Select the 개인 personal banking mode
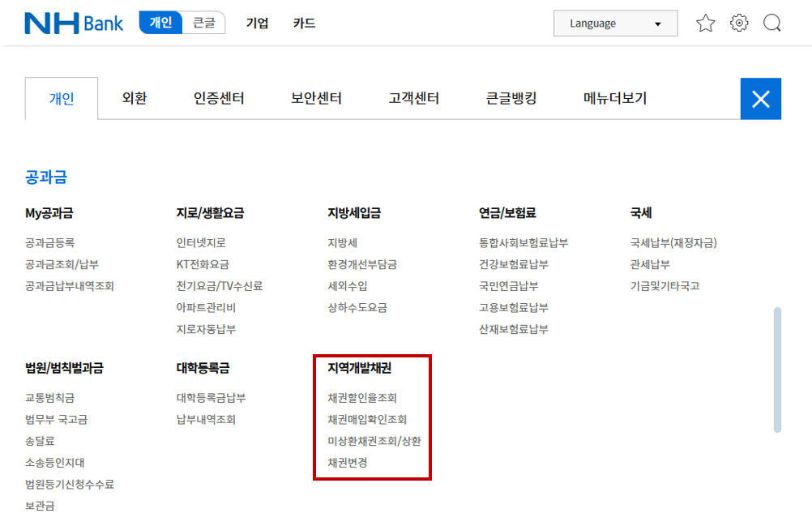Viewport: 812px width, 526px height. [160, 23]
